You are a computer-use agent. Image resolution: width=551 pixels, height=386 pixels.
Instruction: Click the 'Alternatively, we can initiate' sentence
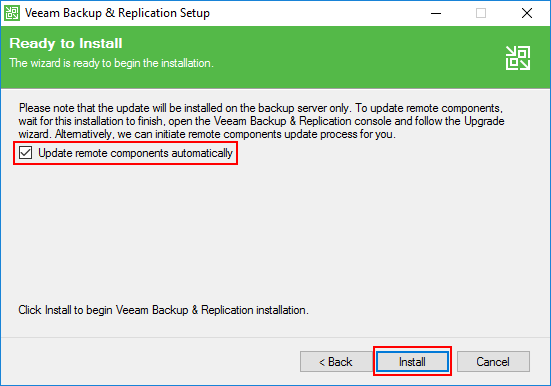pos(226,134)
